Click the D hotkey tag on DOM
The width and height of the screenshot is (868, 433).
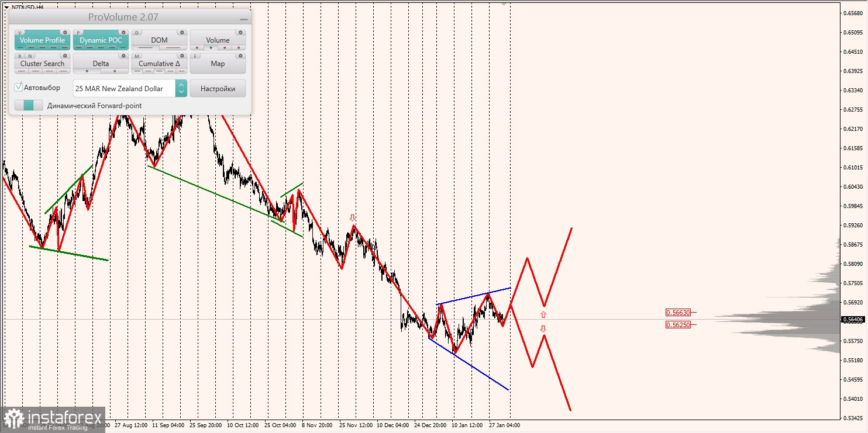(136, 33)
